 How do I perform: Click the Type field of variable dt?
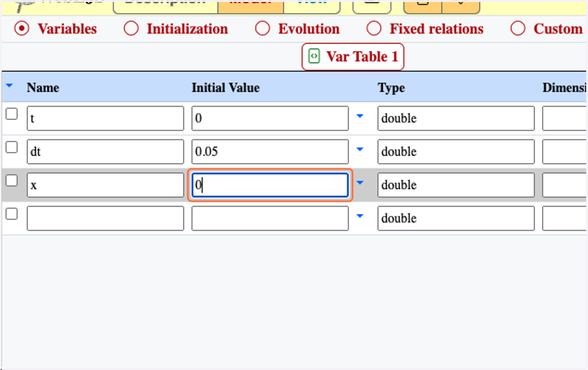[456, 152]
